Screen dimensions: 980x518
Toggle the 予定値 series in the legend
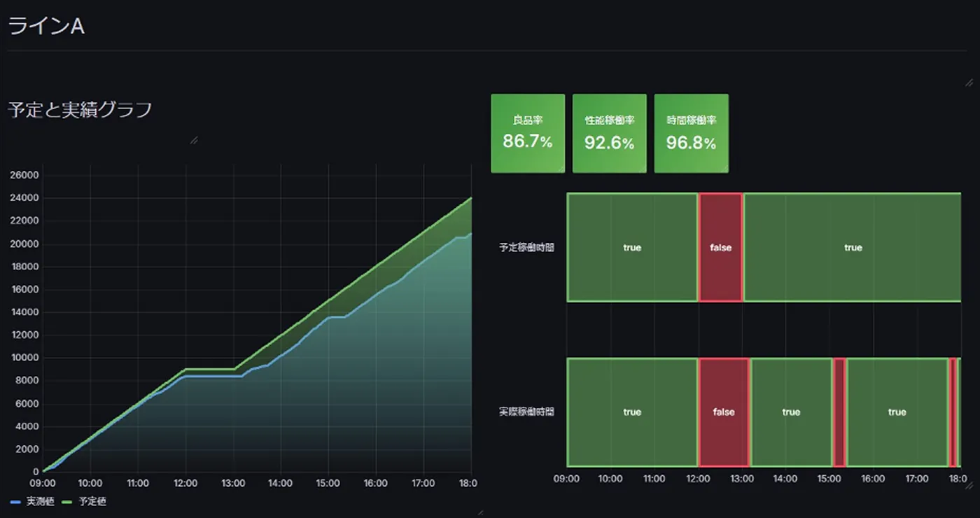pyautogui.click(x=92, y=502)
